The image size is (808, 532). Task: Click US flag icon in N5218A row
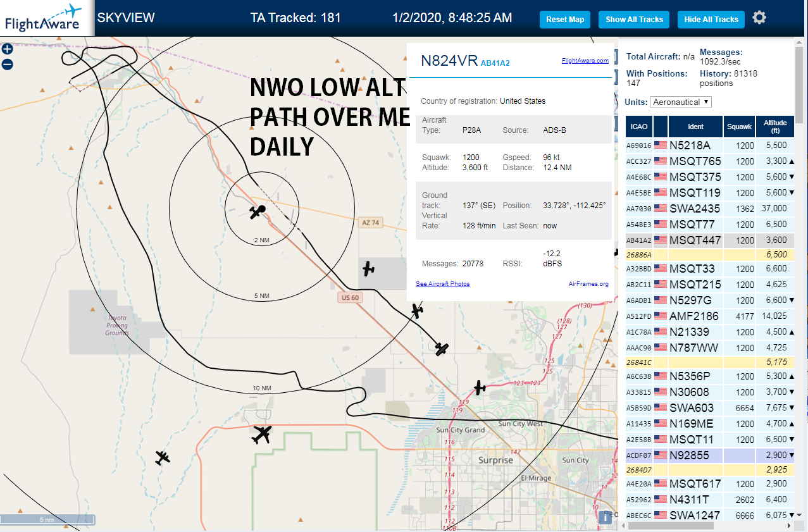(x=661, y=145)
